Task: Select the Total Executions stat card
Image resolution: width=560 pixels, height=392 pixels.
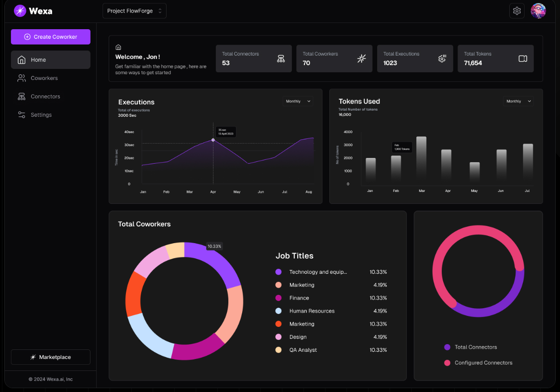Action: [415, 58]
